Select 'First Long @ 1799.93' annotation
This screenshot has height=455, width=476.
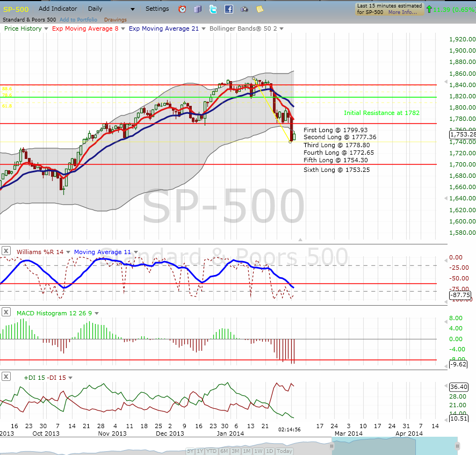(335, 130)
